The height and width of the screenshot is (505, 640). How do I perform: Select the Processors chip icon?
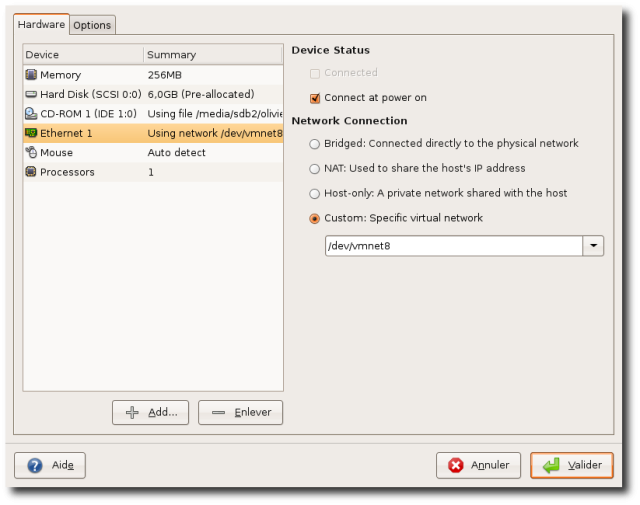(x=31, y=172)
